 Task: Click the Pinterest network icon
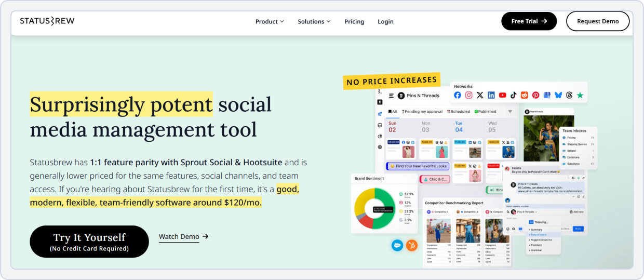535,95
